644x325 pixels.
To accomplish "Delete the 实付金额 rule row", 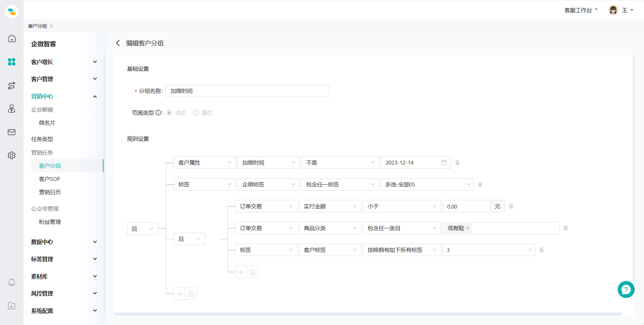I will point(511,206).
